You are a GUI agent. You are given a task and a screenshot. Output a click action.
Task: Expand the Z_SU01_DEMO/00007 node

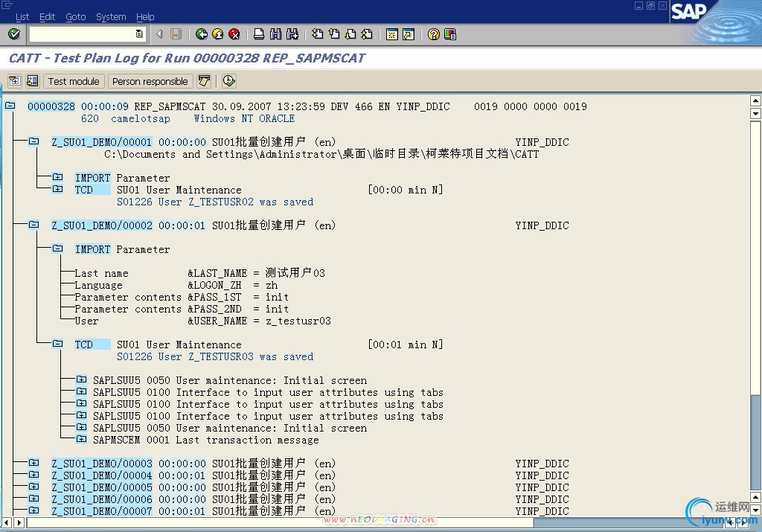[x=33, y=510]
